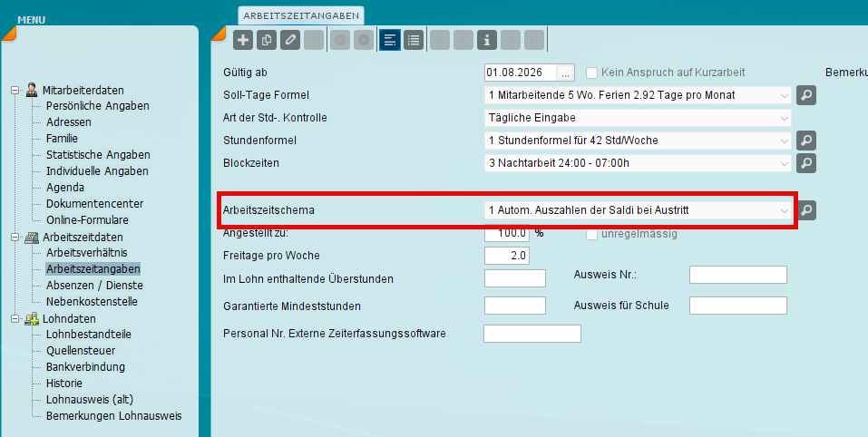Select Arbeitszeitangaben in the menu tree
Screen dimensions: 868x437
[x=93, y=269]
